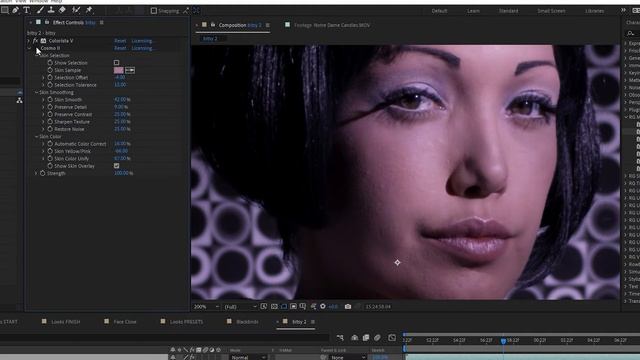This screenshot has width=640, height=360.
Task: Select the Puppet Pin tool
Action: click(89, 10)
